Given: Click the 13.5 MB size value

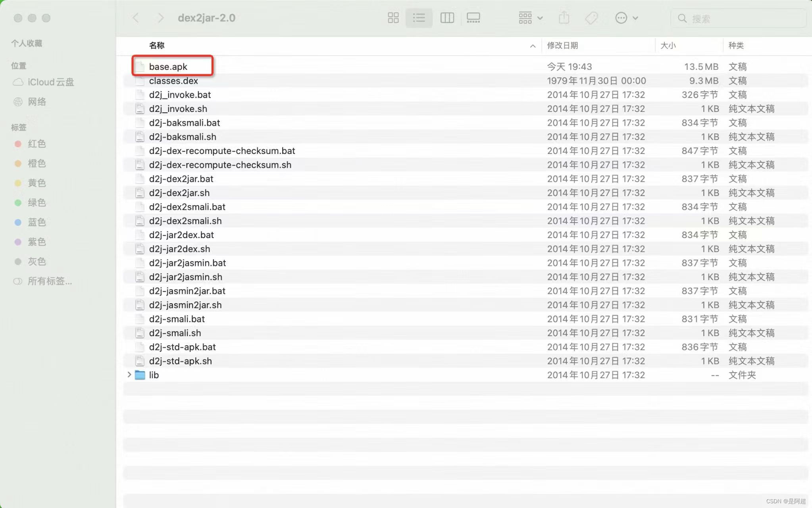Looking at the screenshot, I should (x=701, y=67).
